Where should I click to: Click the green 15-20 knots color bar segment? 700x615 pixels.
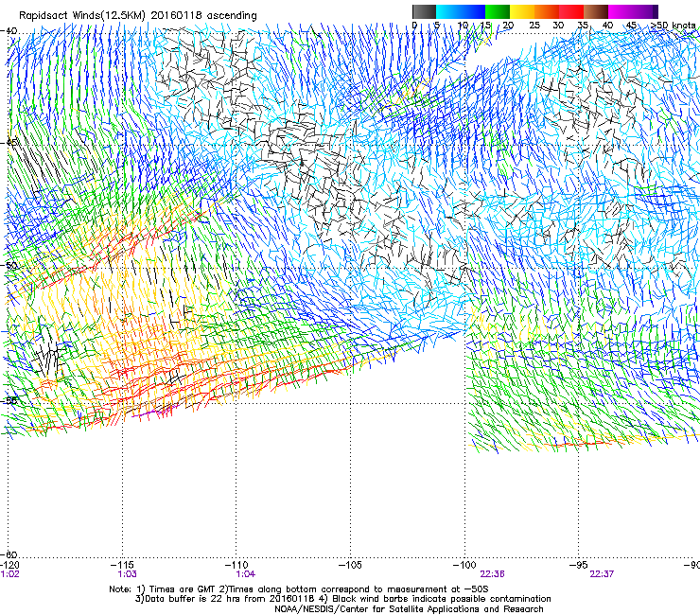[498, 11]
